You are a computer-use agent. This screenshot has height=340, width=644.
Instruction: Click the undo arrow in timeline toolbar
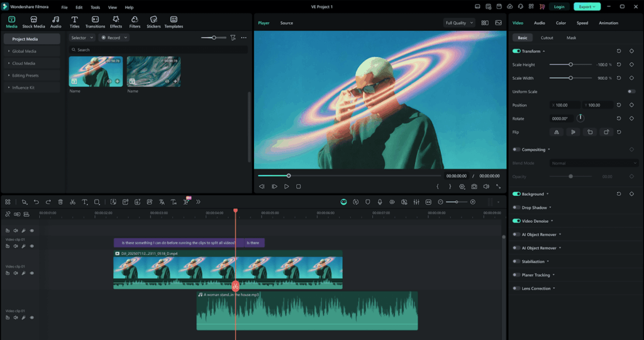(36, 202)
